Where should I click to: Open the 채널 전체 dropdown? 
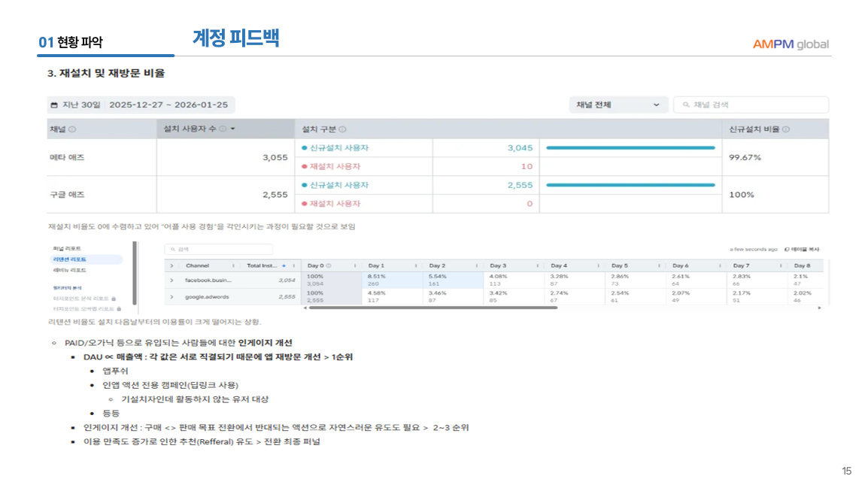617,105
